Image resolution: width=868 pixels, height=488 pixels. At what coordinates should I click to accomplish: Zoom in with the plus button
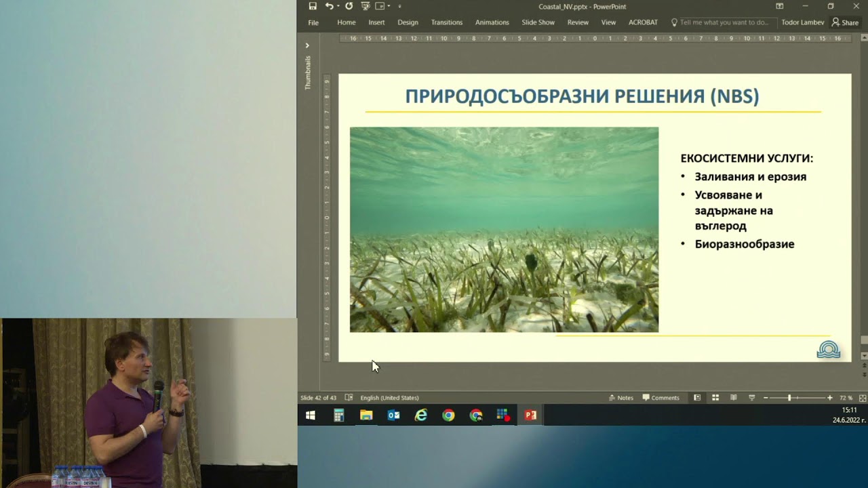tap(829, 398)
